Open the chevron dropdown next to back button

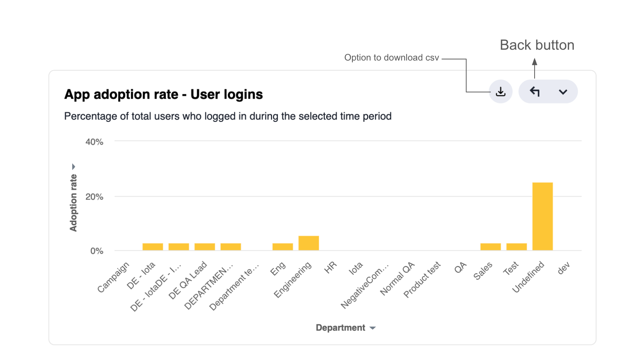563,92
